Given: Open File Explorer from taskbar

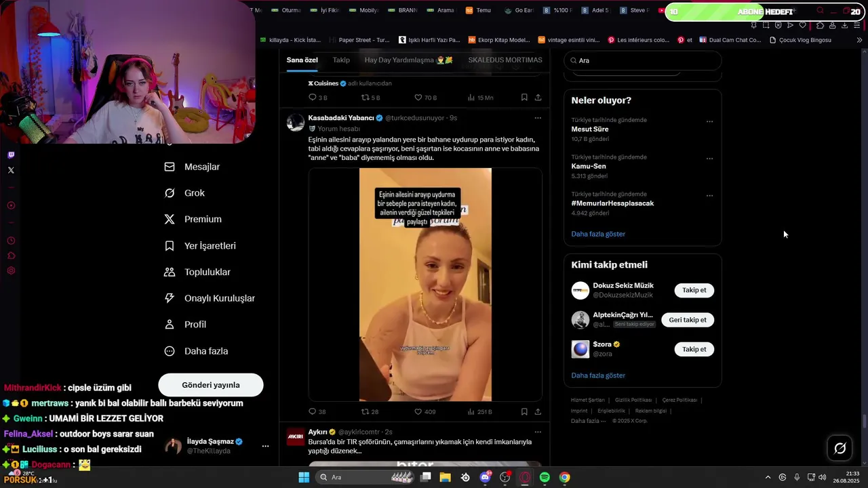Looking at the screenshot, I should click(445, 477).
